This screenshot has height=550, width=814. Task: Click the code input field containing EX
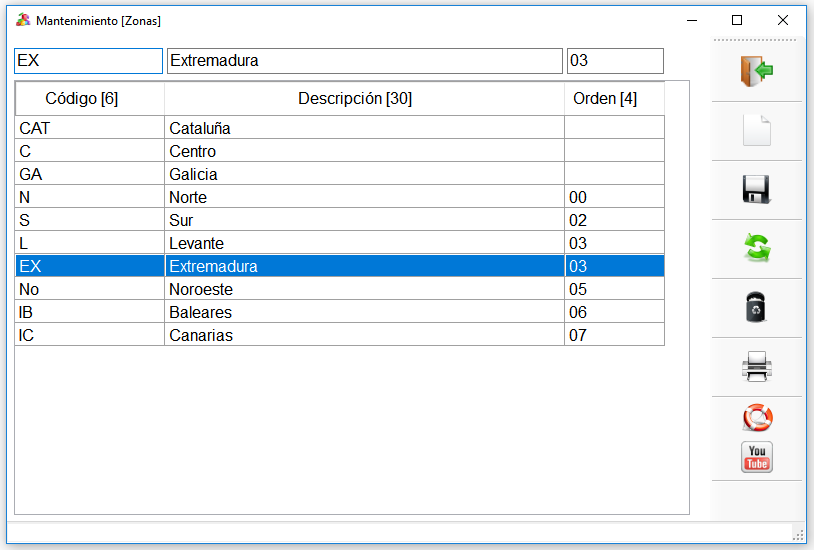tap(88, 61)
